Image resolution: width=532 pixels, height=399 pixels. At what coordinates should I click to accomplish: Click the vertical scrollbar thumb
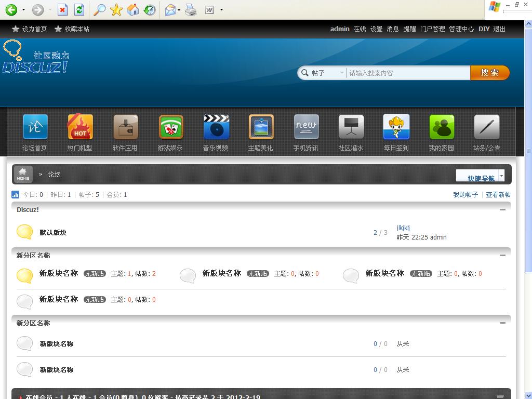coord(528,150)
